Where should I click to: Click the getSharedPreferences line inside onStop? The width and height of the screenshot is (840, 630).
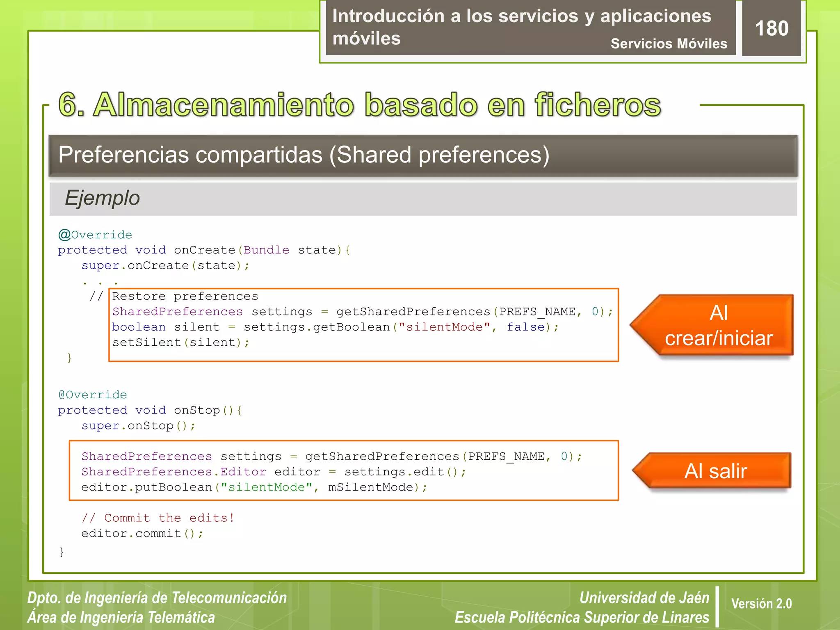[332, 457]
